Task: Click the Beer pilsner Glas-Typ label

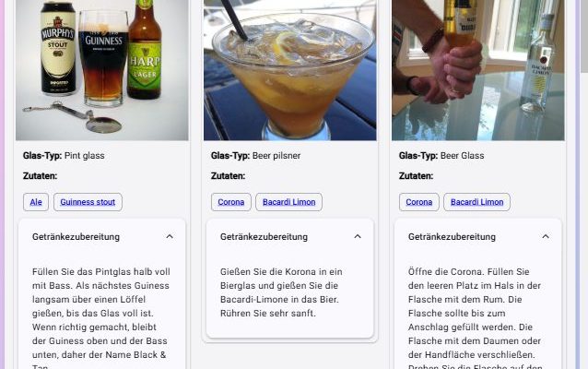Action: [x=255, y=155]
